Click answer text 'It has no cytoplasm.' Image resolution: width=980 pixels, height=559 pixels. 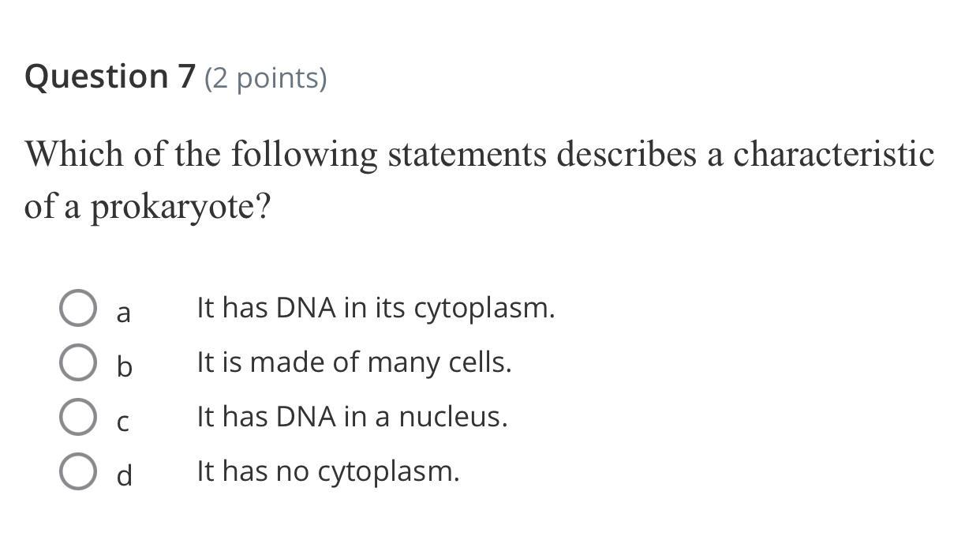(327, 471)
